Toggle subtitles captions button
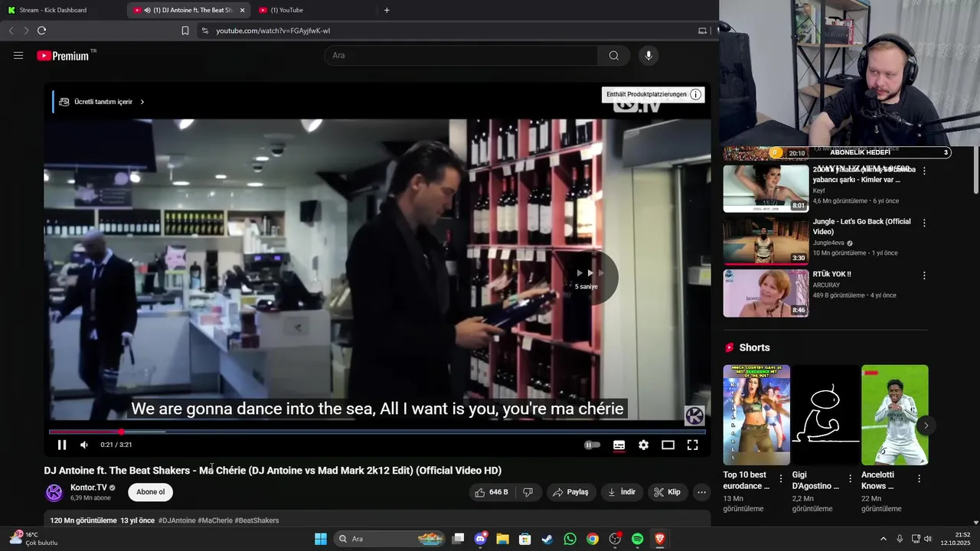Screen dimensions: 980x551 (619, 445)
